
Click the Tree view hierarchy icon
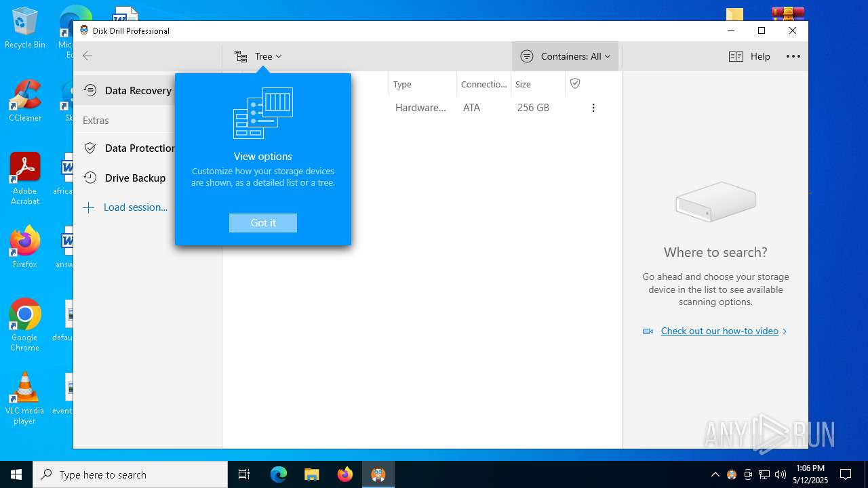[241, 57]
